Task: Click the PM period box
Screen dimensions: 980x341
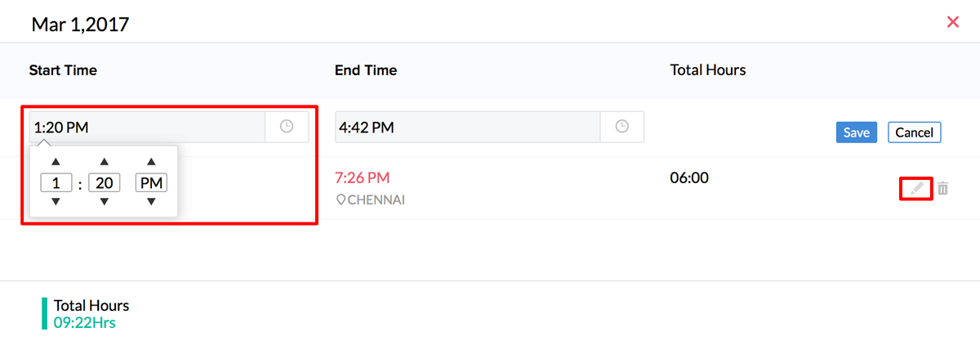Action: click(151, 182)
